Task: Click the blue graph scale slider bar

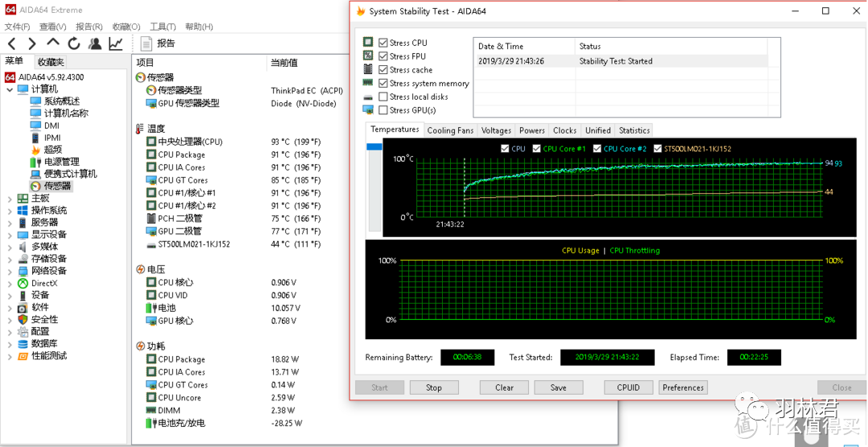Action: pyautogui.click(x=375, y=147)
